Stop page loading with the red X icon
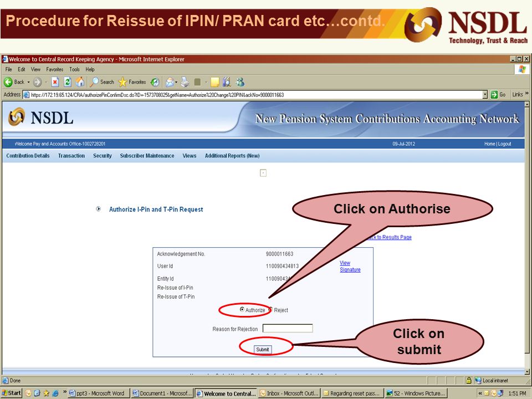 [55, 82]
